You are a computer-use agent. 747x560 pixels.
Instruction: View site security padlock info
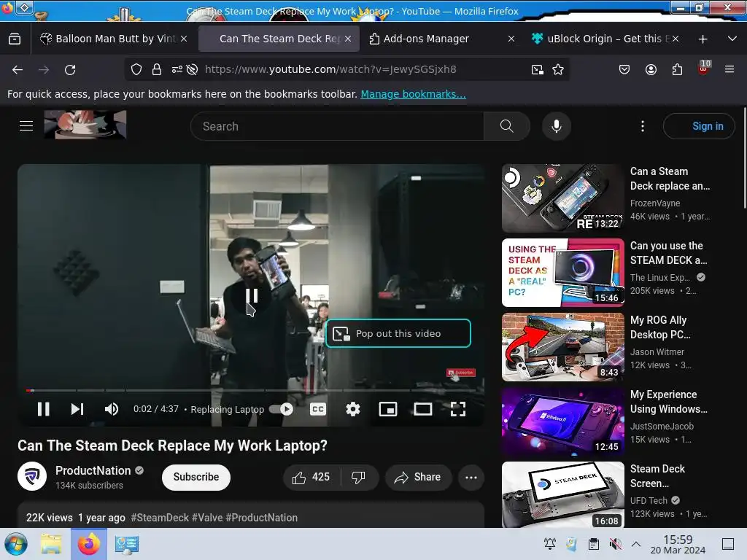[x=157, y=69]
